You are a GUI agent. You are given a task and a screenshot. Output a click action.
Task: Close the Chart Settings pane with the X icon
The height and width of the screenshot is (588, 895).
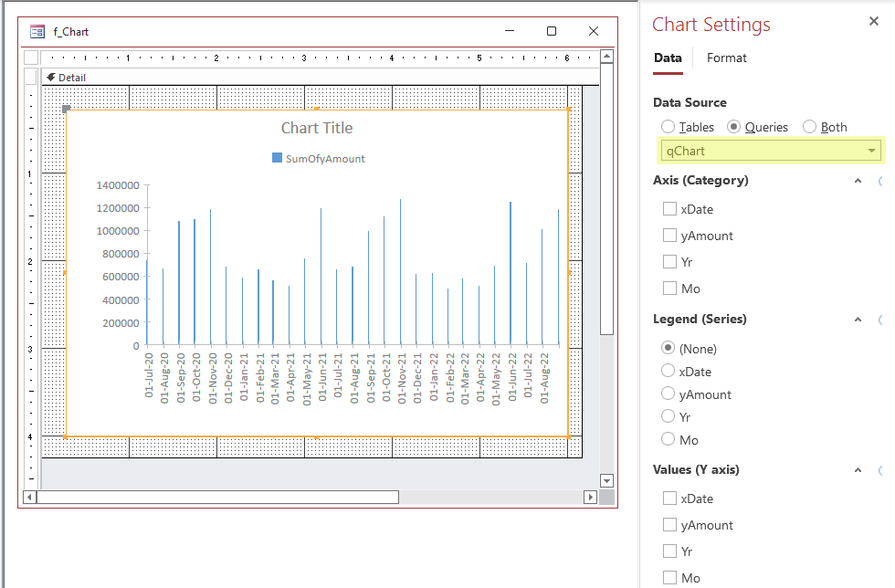874,20
